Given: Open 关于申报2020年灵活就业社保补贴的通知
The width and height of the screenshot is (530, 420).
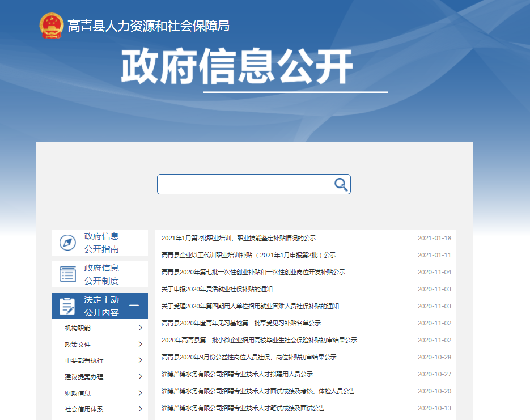Looking at the screenshot, I should pos(217,289).
